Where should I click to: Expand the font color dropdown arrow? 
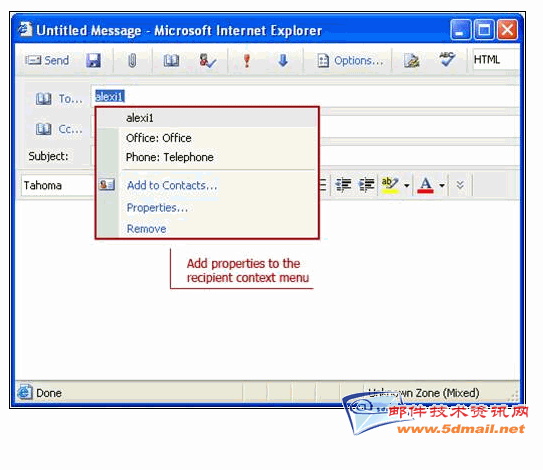pos(442,186)
